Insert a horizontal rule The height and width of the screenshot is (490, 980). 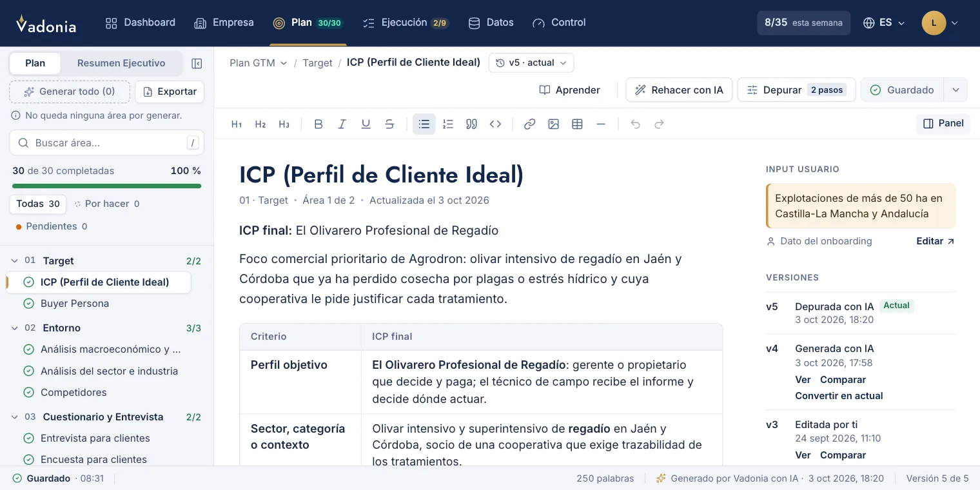(601, 124)
